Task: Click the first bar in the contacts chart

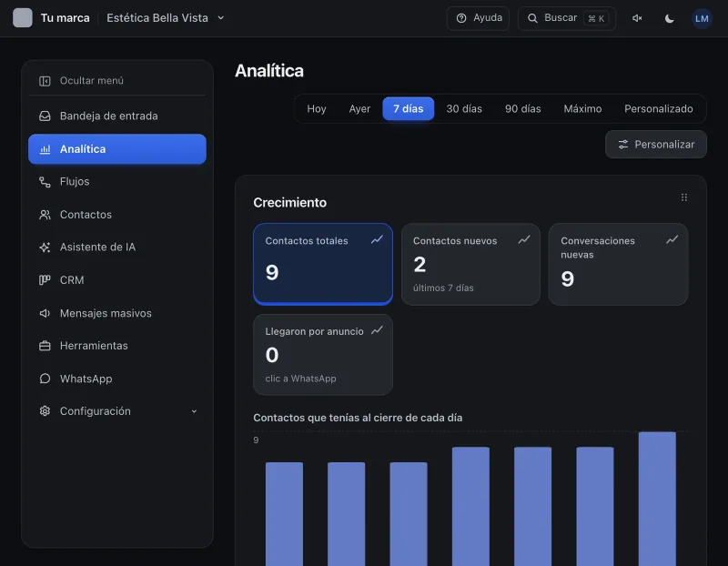Action: (284, 514)
